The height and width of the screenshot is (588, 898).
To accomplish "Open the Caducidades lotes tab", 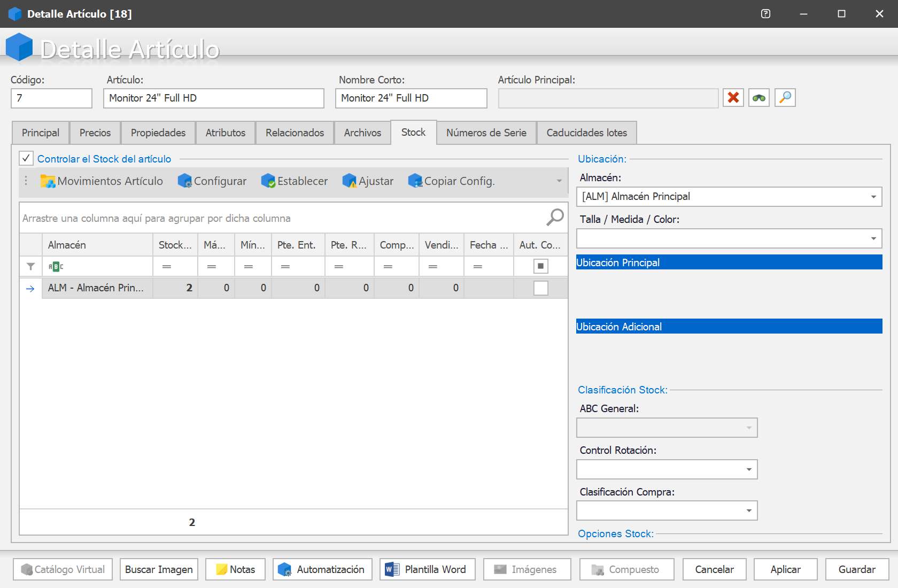I will pyautogui.click(x=587, y=133).
